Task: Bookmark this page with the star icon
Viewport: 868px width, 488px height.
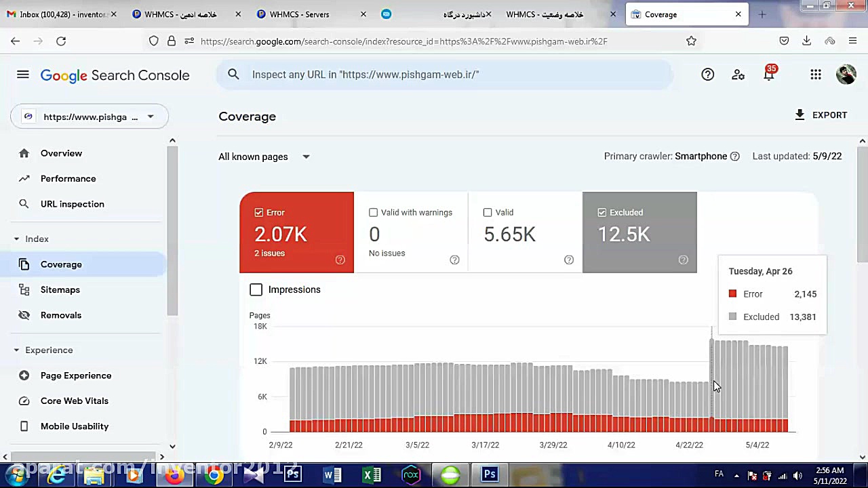Action: [691, 41]
